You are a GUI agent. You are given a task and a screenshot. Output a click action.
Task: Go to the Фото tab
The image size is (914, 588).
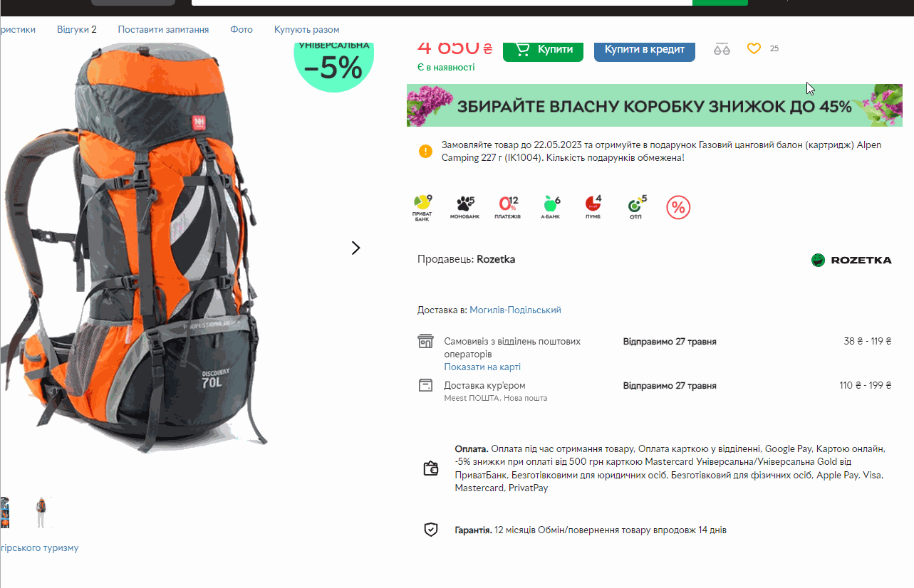click(x=242, y=30)
